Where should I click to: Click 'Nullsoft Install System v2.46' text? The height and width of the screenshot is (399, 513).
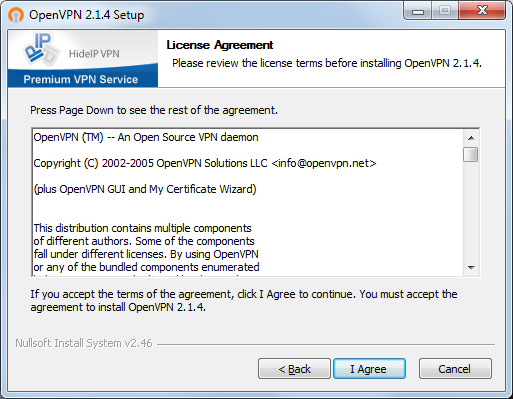84,343
